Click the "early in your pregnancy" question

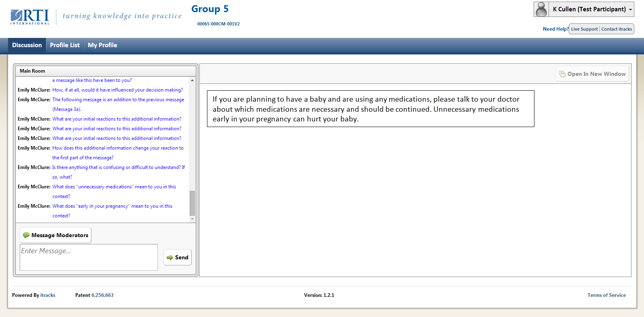tap(112, 211)
